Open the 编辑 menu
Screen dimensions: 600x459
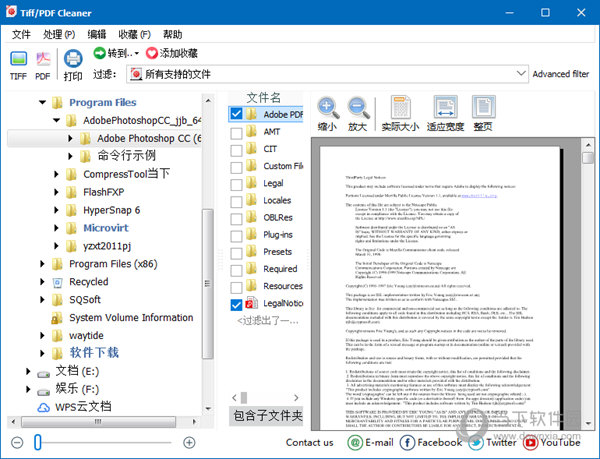[x=96, y=34]
